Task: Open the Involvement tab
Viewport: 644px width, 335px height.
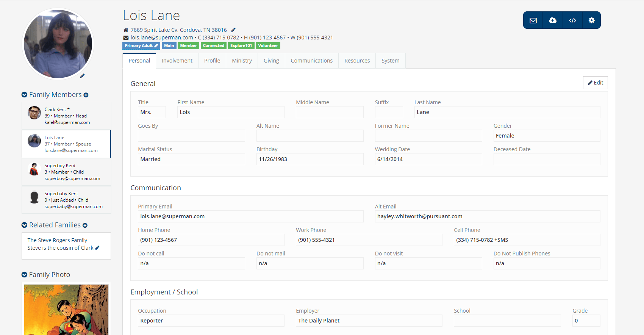Action: (177, 61)
